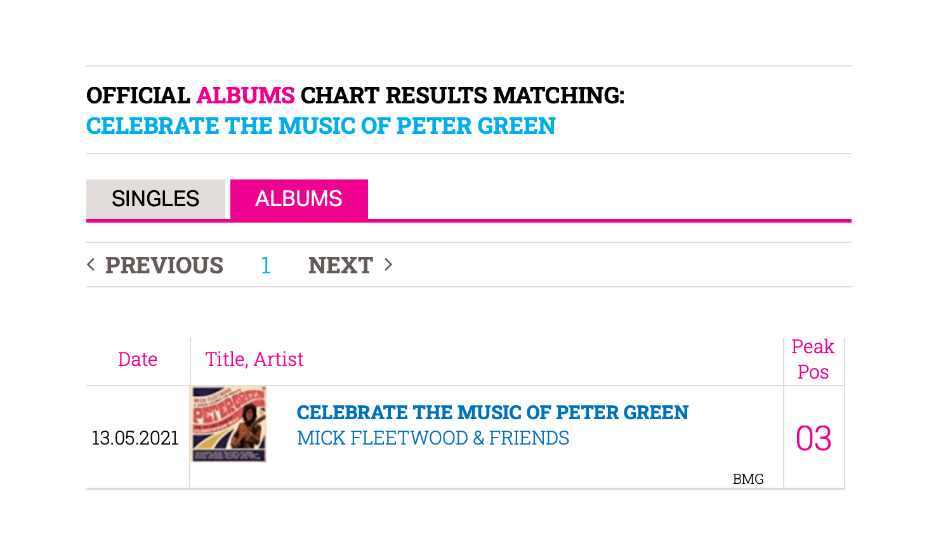Click the right chevron after NEXT
Image resolution: width=929 pixels, height=560 pixels.
click(x=388, y=264)
